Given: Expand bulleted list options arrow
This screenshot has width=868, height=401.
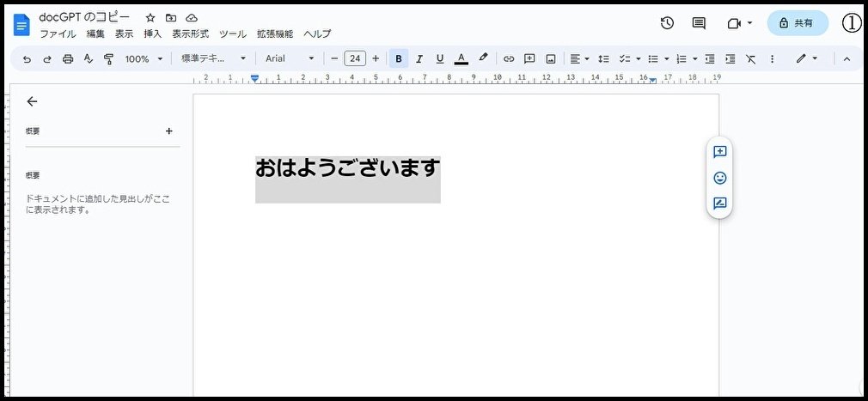Looking at the screenshot, I should pyautogui.click(x=667, y=58).
